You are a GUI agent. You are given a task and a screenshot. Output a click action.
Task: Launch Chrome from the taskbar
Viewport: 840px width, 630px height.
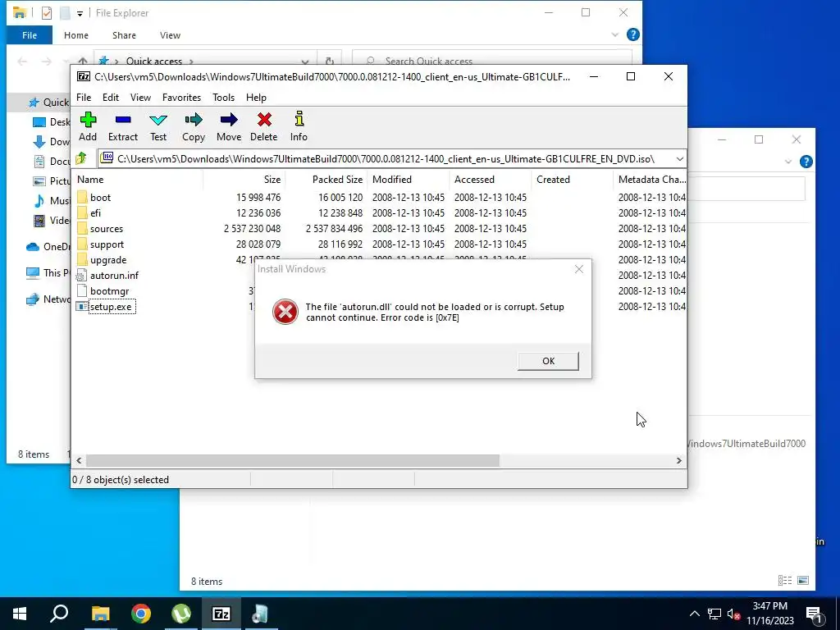tap(141, 614)
